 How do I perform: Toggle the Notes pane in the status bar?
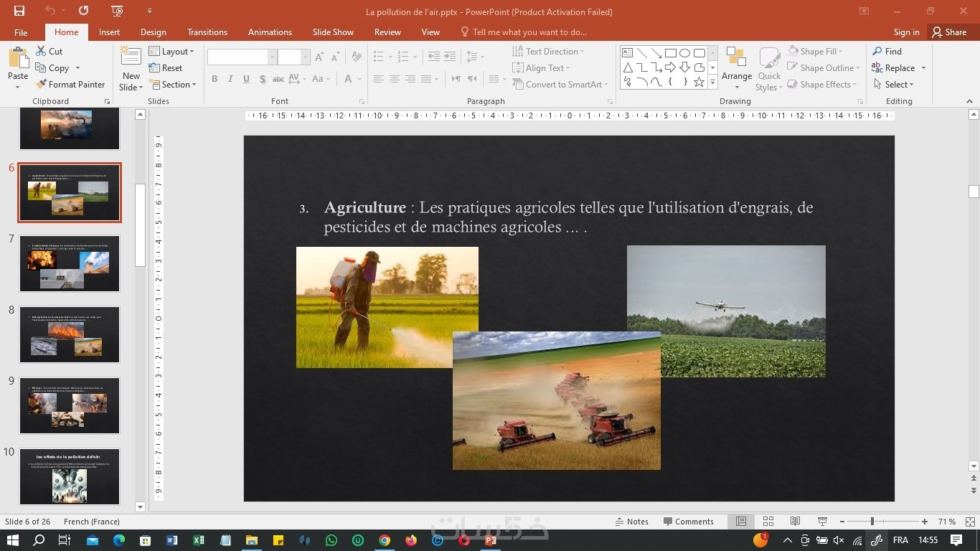(x=632, y=522)
